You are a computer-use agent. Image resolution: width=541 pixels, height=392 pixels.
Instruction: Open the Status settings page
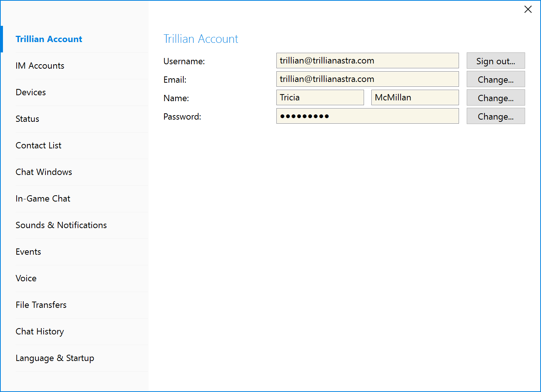click(74, 119)
